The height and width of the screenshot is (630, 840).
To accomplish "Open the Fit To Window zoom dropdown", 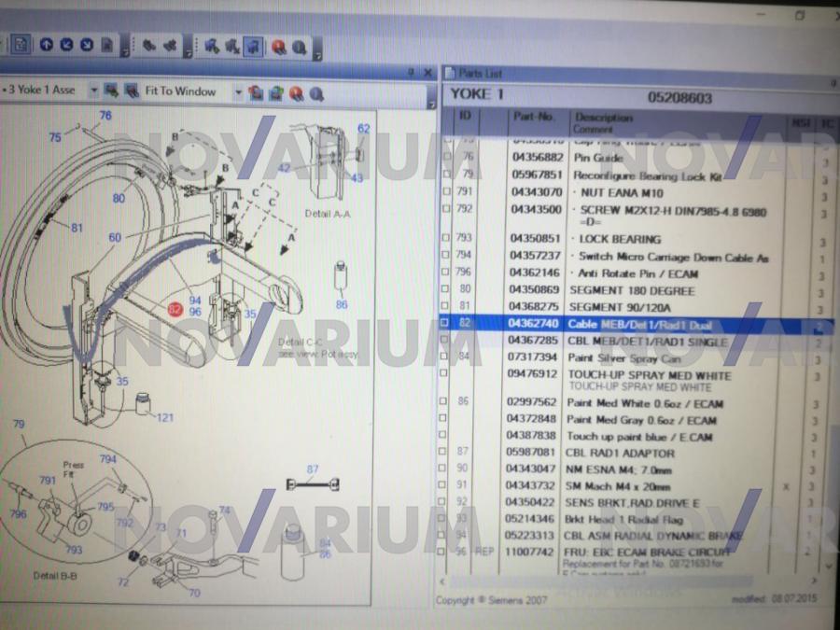I will click(237, 91).
